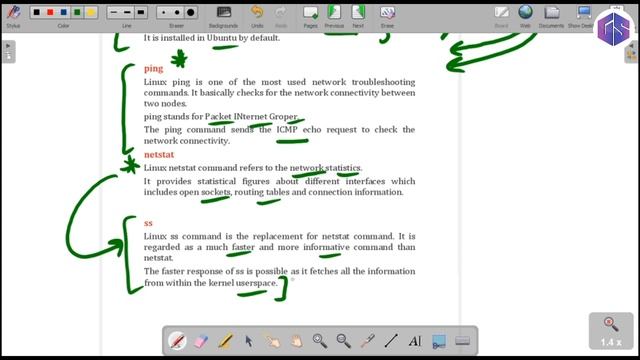Select the Zoom out magnifier tool
This screenshot has width=640, height=360.
pyautogui.click(x=344, y=341)
